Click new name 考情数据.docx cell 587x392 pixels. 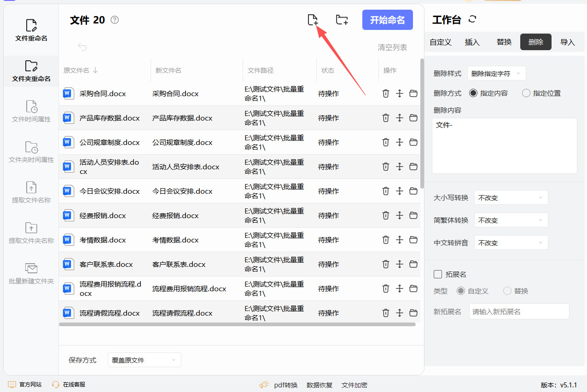click(x=175, y=240)
